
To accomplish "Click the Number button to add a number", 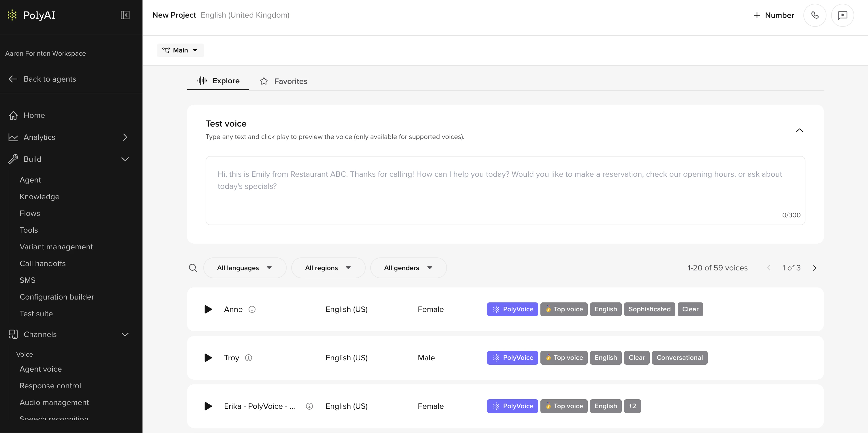I will (773, 15).
